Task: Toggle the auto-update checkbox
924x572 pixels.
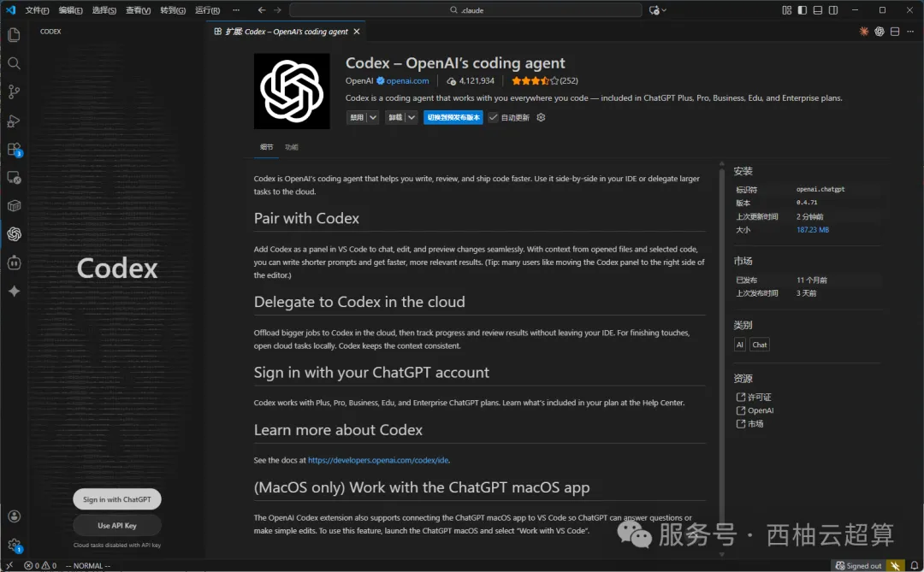Action: coord(494,117)
